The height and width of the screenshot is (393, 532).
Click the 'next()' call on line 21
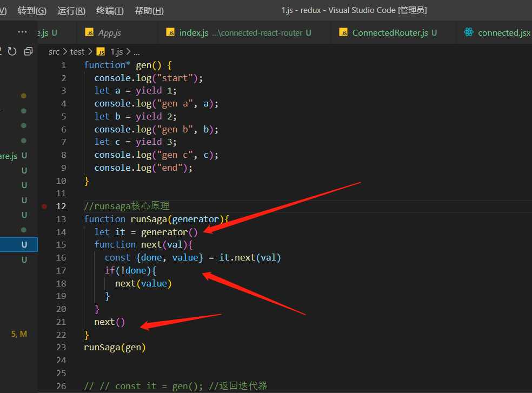click(x=110, y=322)
